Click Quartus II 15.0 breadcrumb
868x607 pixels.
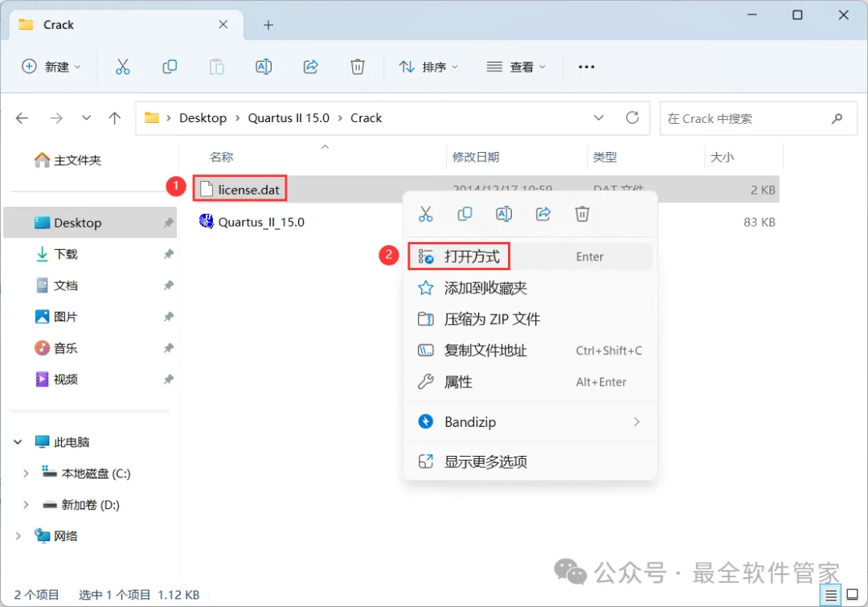(x=289, y=118)
